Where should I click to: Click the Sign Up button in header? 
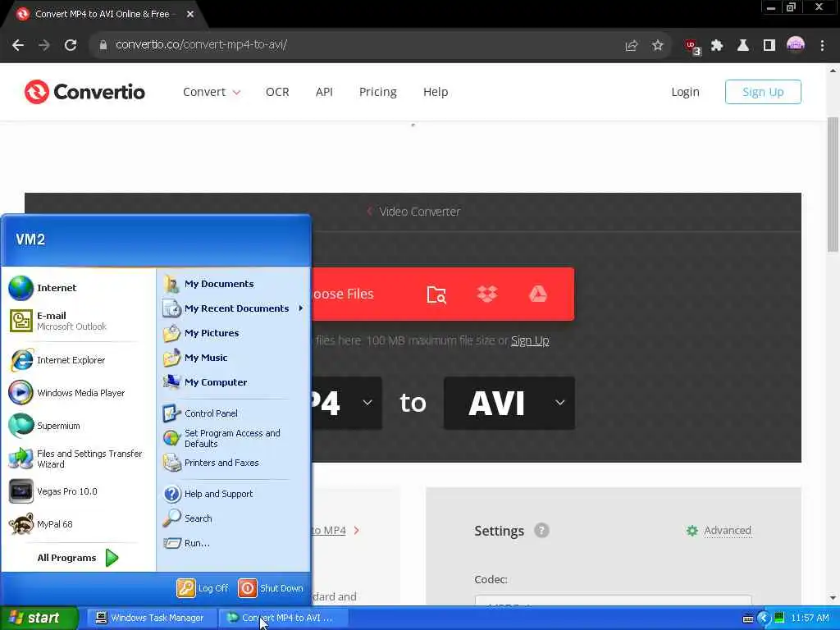click(x=763, y=92)
